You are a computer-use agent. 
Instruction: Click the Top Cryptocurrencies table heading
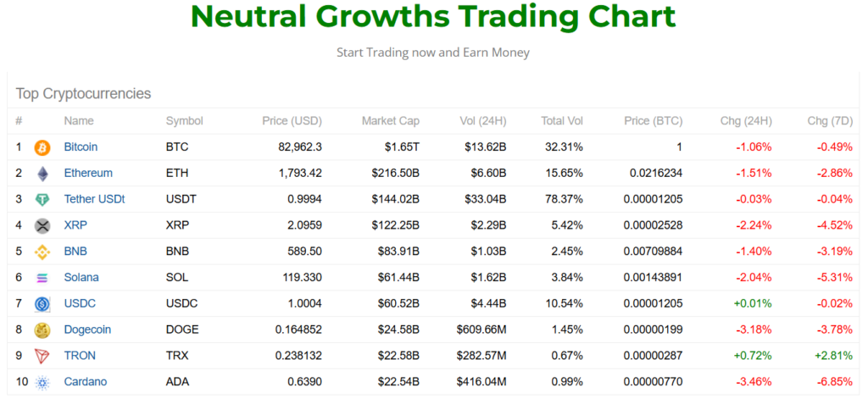pyautogui.click(x=83, y=94)
